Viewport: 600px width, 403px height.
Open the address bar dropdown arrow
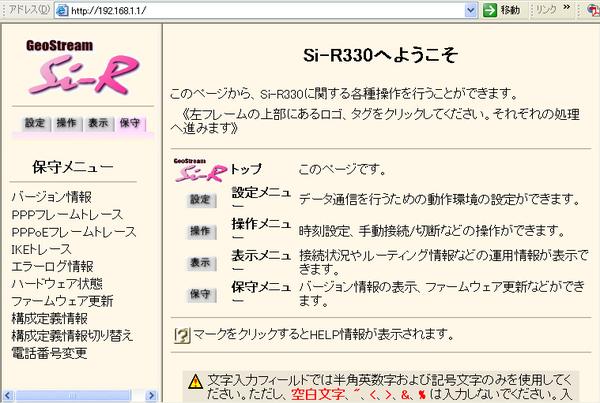click(x=471, y=10)
